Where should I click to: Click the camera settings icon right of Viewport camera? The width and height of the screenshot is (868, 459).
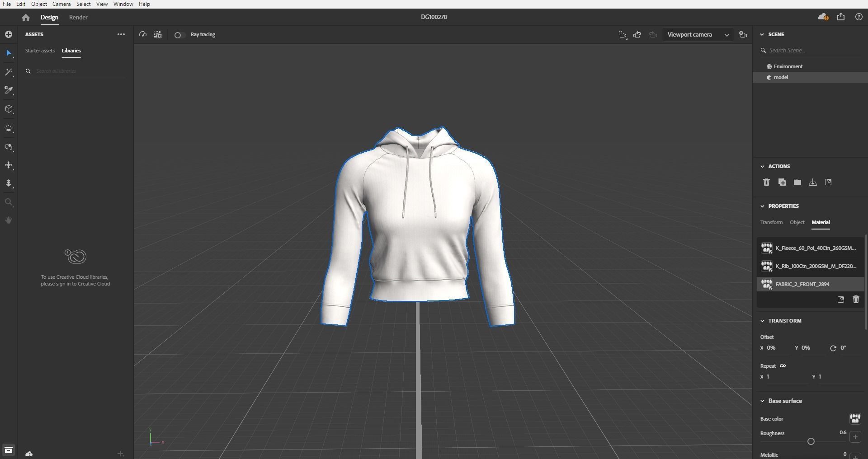743,35
